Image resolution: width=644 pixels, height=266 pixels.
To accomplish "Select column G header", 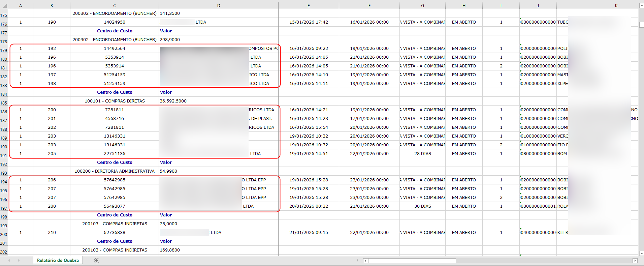I will [422, 6].
